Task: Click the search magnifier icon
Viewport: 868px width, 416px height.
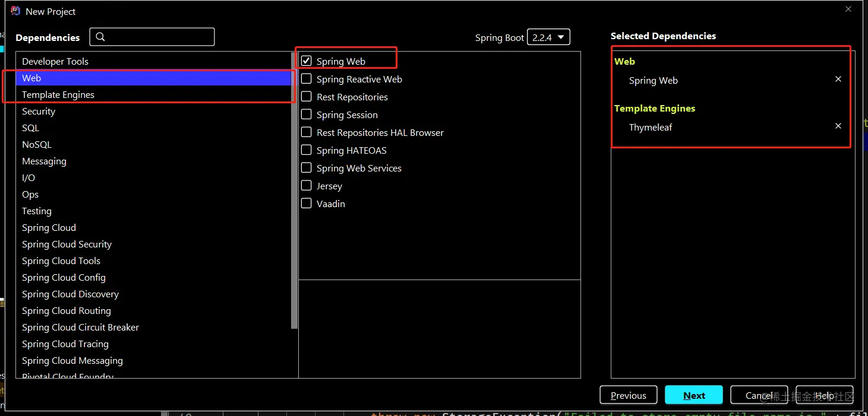Action: click(x=100, y=37)
